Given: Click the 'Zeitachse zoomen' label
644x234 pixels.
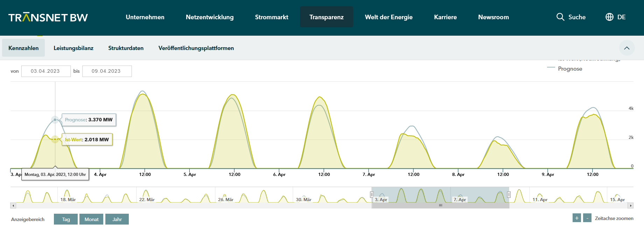Looking at the screenshot, I should 614,218.
